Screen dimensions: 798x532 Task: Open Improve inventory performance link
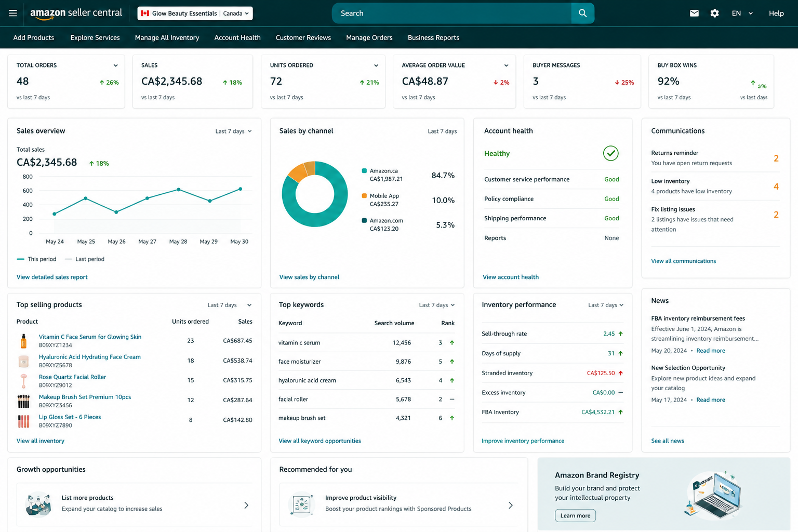(523, 441)
